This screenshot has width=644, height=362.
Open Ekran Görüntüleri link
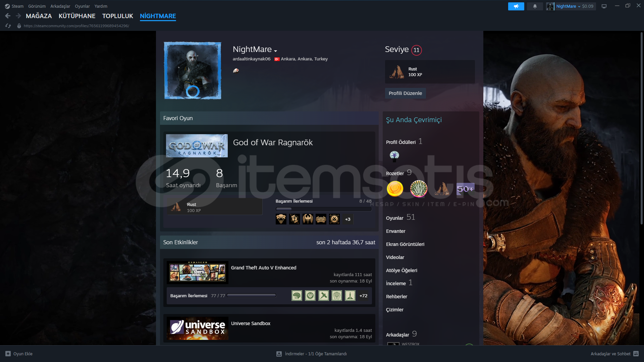tap(405, 244)
